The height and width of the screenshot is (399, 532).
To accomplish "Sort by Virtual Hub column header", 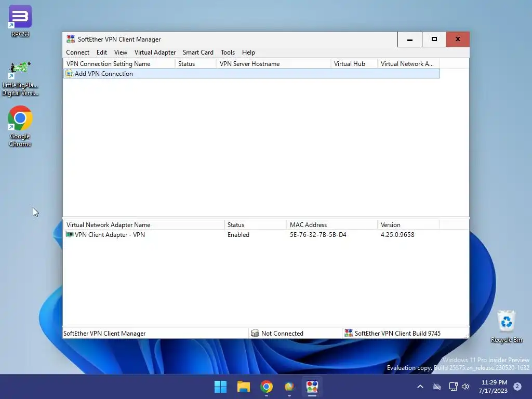I will pyautogui.click(x=354, y=64).
